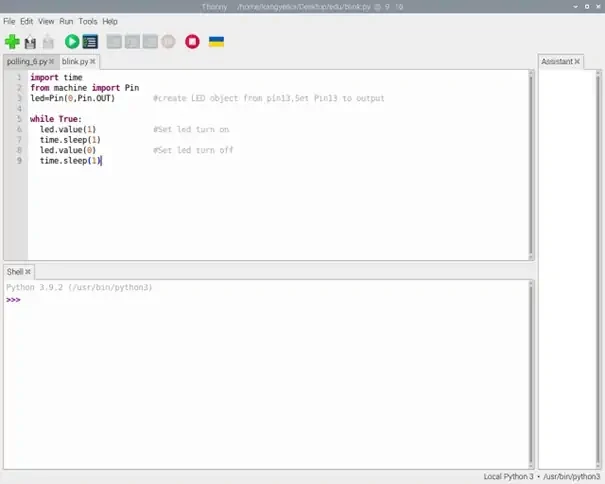The image size is (605, 484).
Task: Close the Assistant panel tab
Action: pos(579,61)
